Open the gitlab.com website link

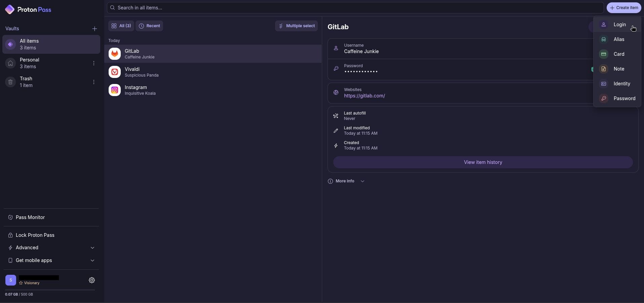pyautogui.click(x=364, y=96)
